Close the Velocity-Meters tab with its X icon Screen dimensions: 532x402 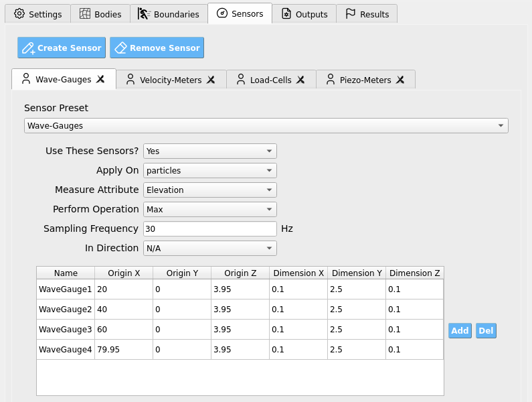point(211,80)
